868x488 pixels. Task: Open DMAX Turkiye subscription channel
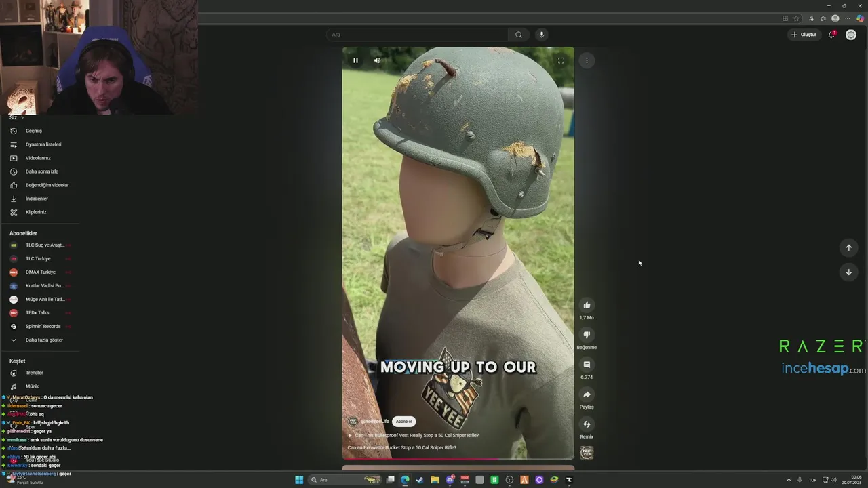click(40, 272)
